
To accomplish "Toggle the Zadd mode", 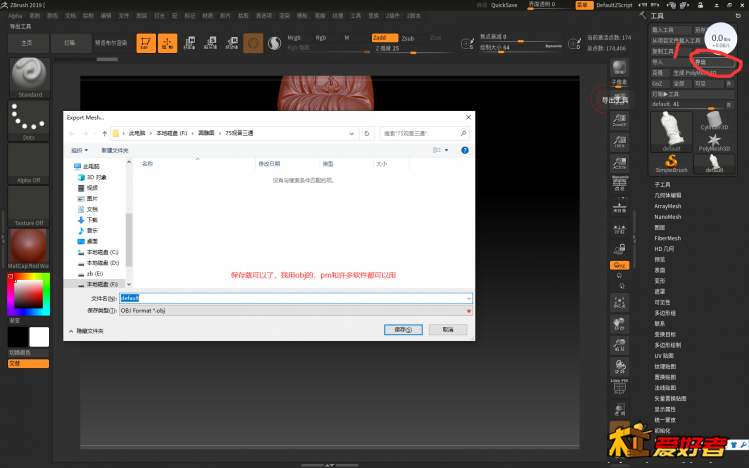I will [x=385, y=38].
